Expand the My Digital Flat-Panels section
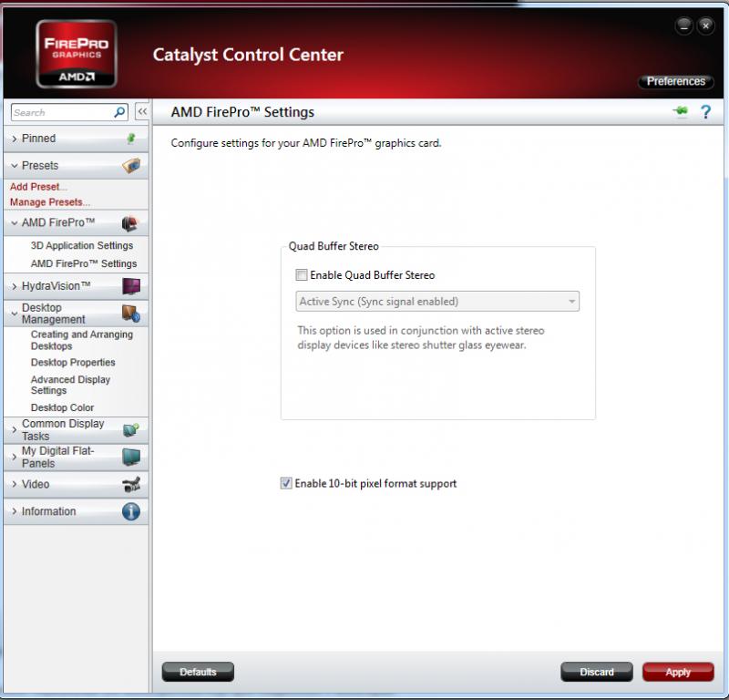 pos(76,458)
